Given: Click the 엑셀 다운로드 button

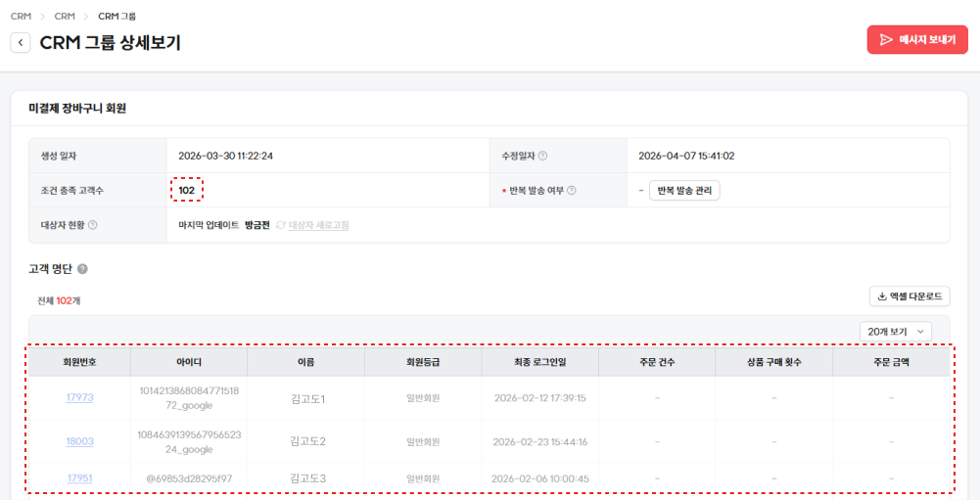Looking at the screenshot, I should click(910, 296).
